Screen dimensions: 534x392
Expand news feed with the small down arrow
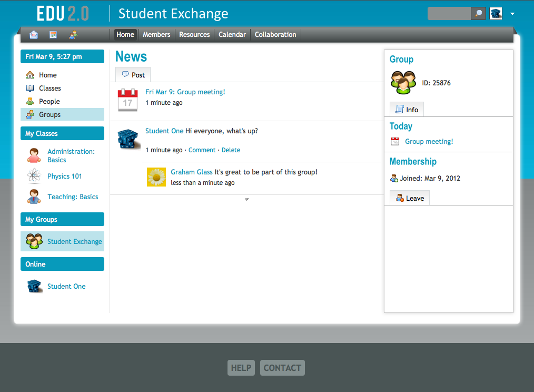coord(246,199)
